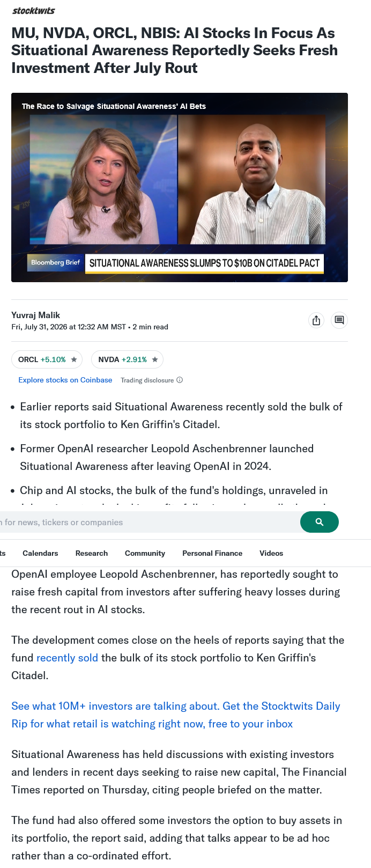This screenshot has width=371, height=868.
Task: Star the ORCL ticker to watchlist
Action: (x=74, y=359)
